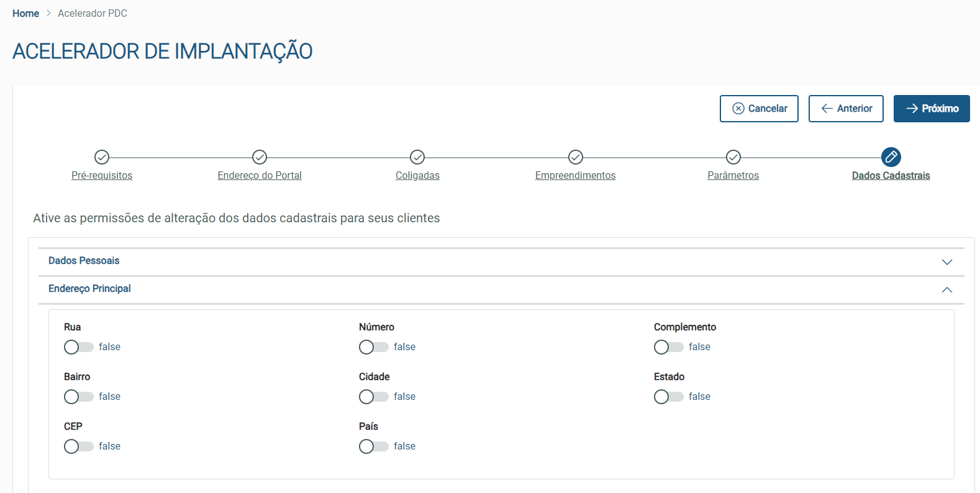Viewport: 980px width, 493px height.
Task: Navigate to Home breadcrumb link
Action: (x=25, y=14)
